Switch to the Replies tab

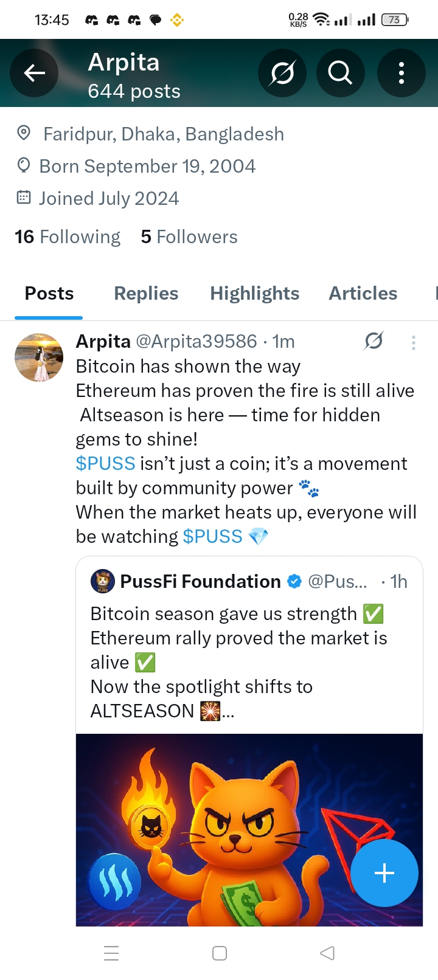(146, 293)
